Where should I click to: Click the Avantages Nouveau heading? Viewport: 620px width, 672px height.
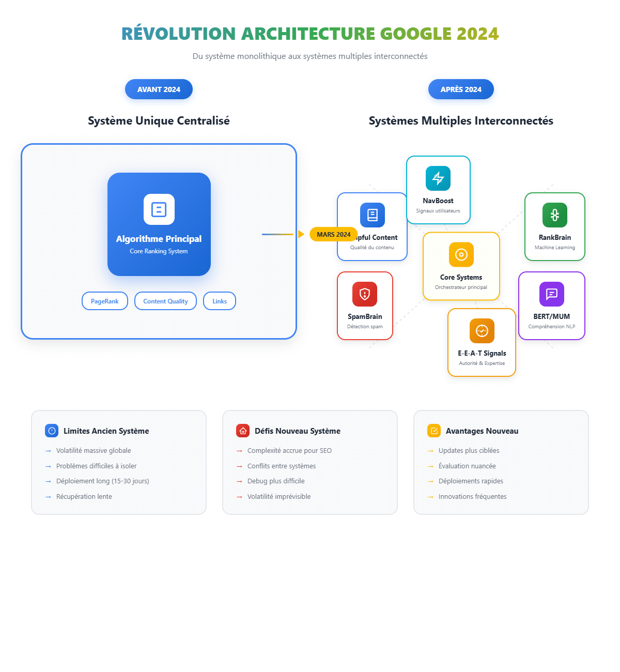[x=482, y=431]
